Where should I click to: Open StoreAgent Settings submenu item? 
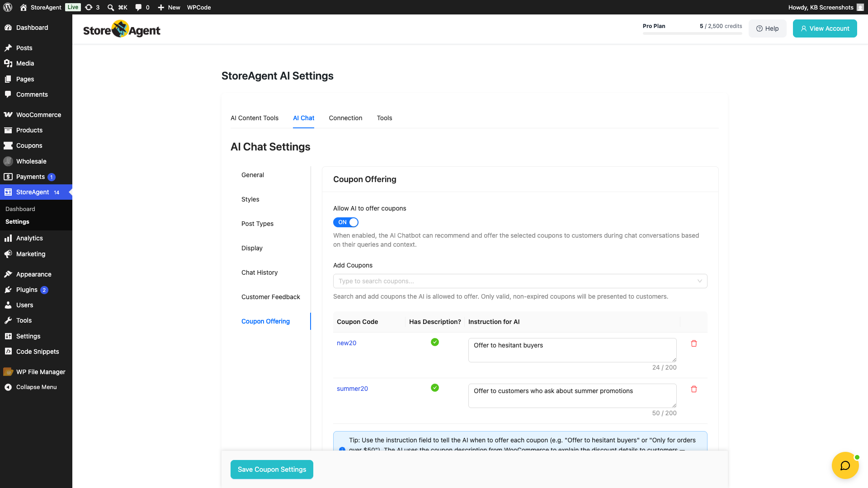[17, 221]
